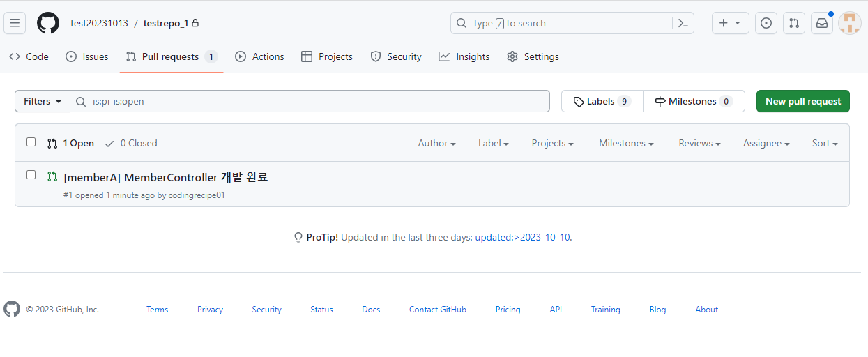
Task: Open the Terms footer link
Action: click(157, 310)
